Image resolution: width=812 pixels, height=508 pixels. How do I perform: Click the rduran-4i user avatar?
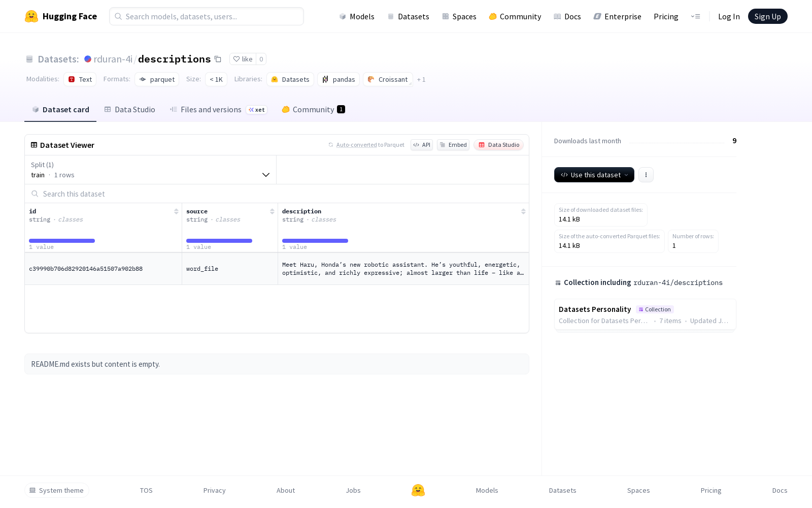pyautogui.click(x=88, y=59)
